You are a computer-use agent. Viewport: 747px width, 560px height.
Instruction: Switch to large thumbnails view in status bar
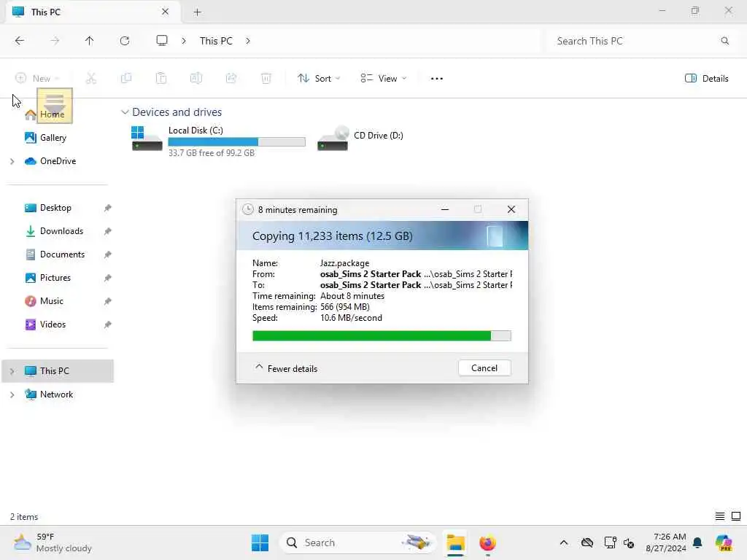[x=736, y=516]
